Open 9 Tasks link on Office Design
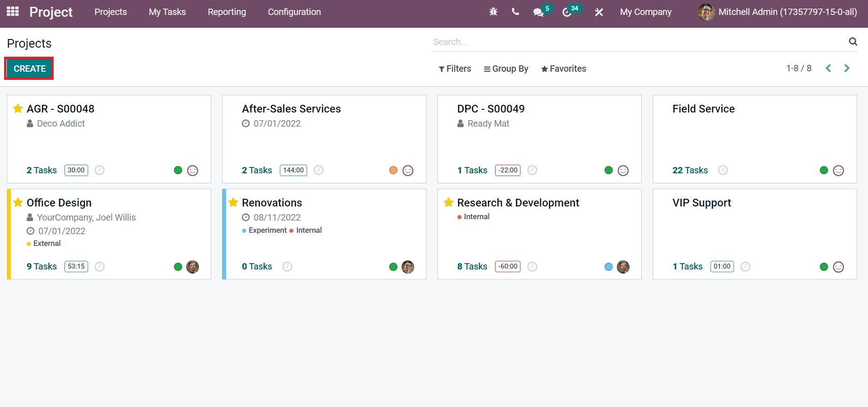 tap(41, 266)
